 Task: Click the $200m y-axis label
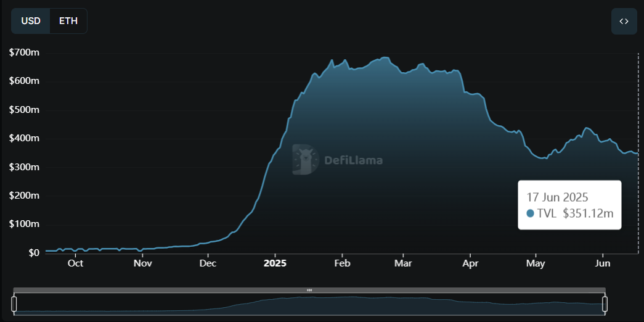pyautogui.click(x=24, y=196)
